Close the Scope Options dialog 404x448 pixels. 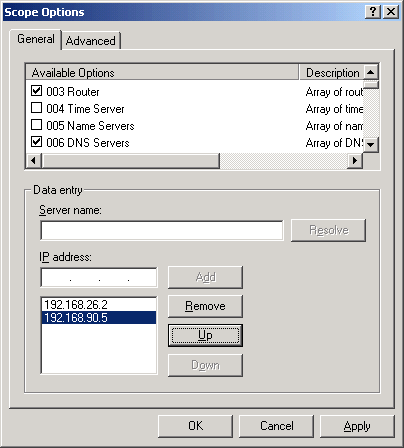(x=391, y=12)
